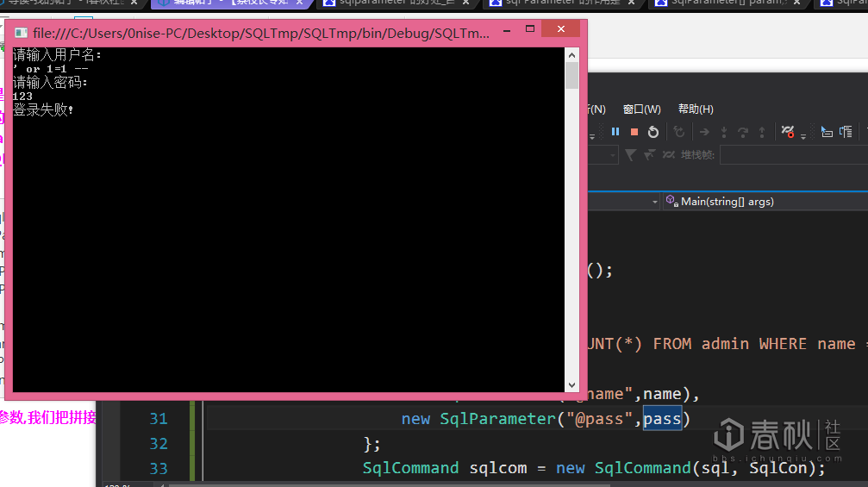868x487 pixels.
Task: Switch to the highlighted 编辑帖子 browser tab
Action: pyautogui.click(x=230, y=3)
